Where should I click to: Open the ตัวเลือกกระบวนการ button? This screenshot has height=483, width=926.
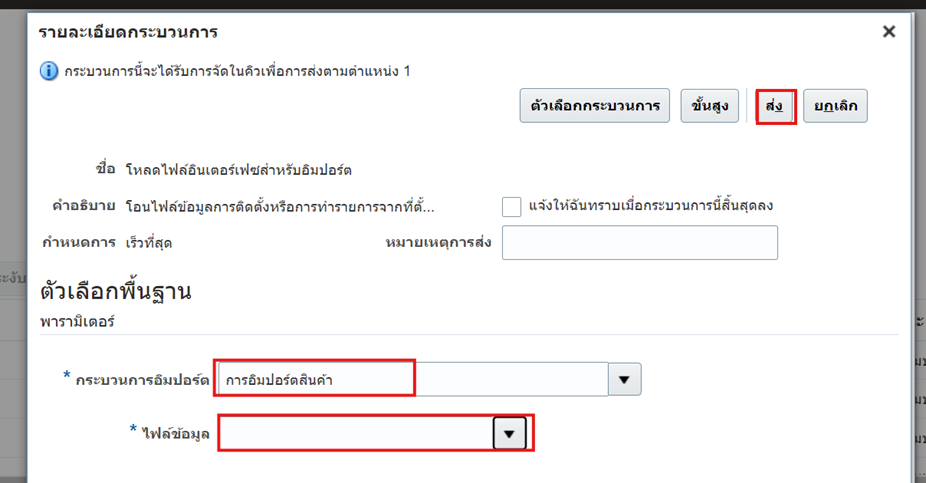coord(594,106)
